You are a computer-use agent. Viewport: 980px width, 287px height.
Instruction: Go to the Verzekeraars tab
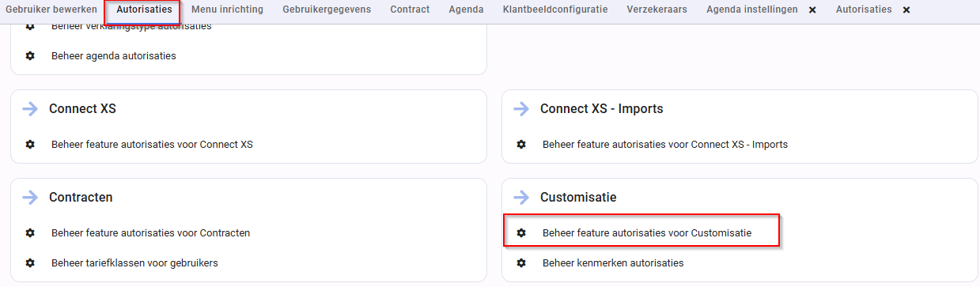click(x=656, y=9)
